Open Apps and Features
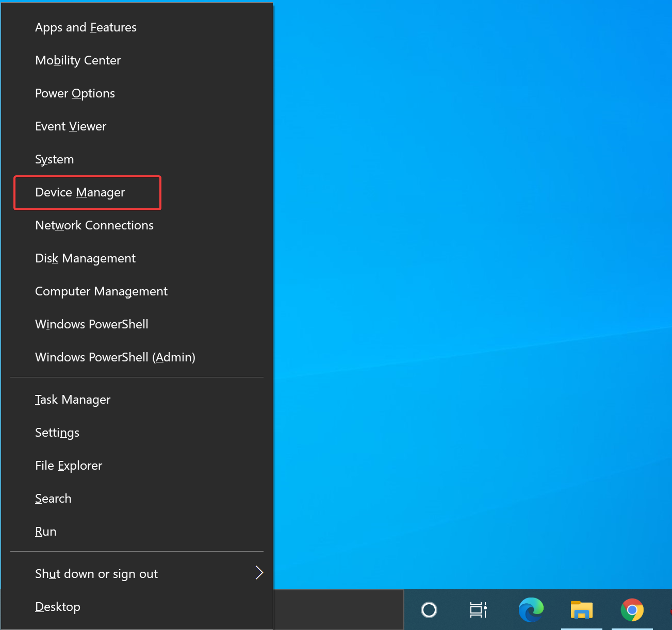672x630 pixels. click(137, 27)
